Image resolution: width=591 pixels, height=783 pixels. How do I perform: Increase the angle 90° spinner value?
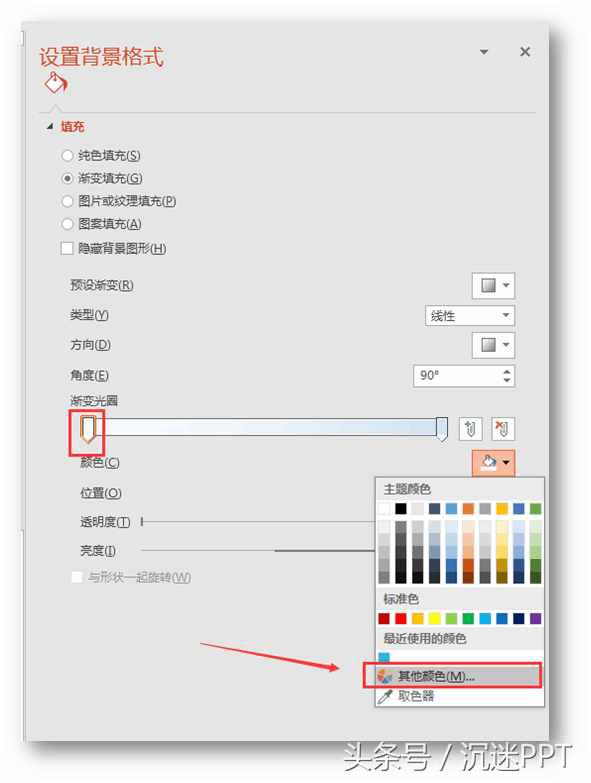507,372
